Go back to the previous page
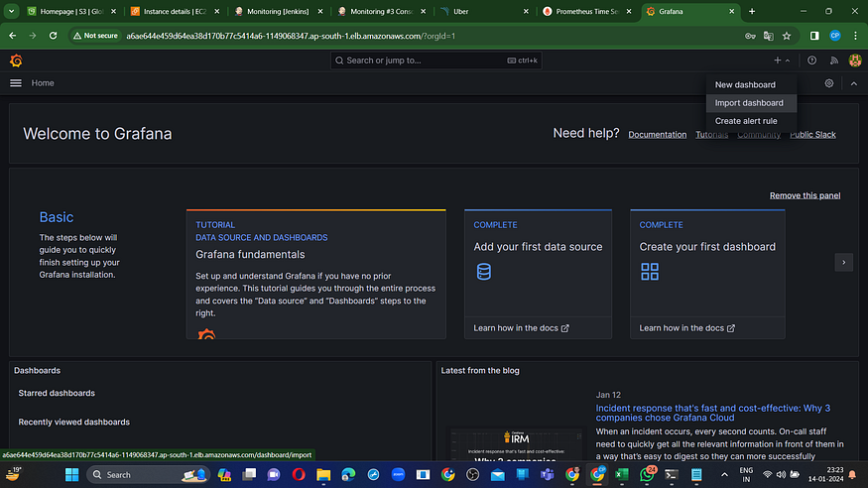The image size is (868, 488). click(x=12, y=36)
